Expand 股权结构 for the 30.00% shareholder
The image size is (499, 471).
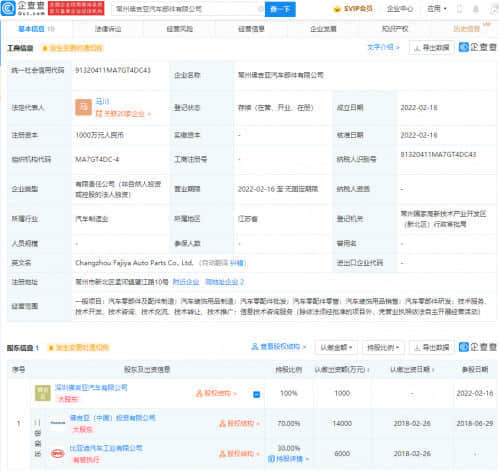click(239, 454)
